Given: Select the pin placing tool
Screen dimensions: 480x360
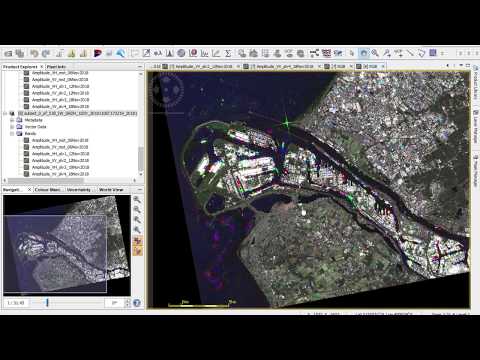Looking at the screenshot, I should tap(387, 53).
